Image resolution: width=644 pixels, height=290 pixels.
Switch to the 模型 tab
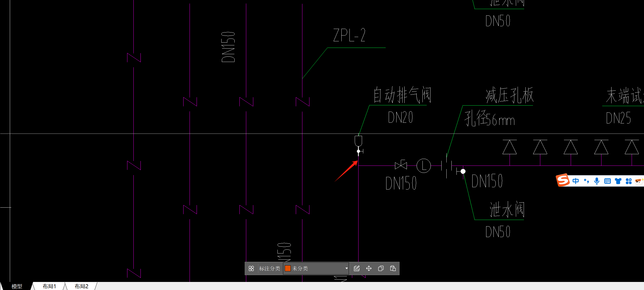[x=17, y=286]
